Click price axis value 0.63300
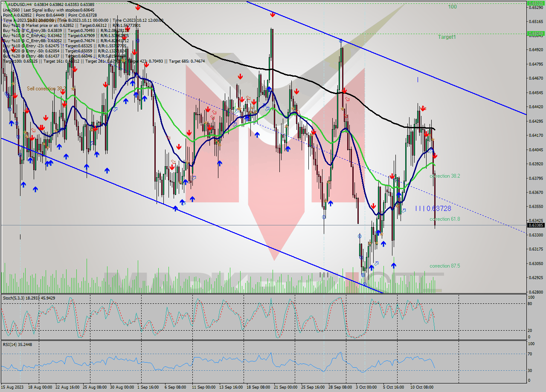Screen dimensions: 546x392 pos(536,235)
